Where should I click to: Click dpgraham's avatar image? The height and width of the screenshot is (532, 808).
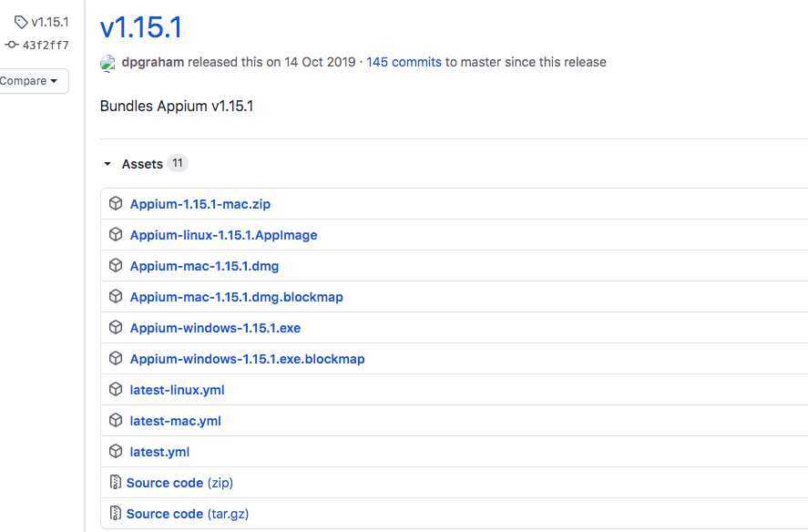(107, 63)
